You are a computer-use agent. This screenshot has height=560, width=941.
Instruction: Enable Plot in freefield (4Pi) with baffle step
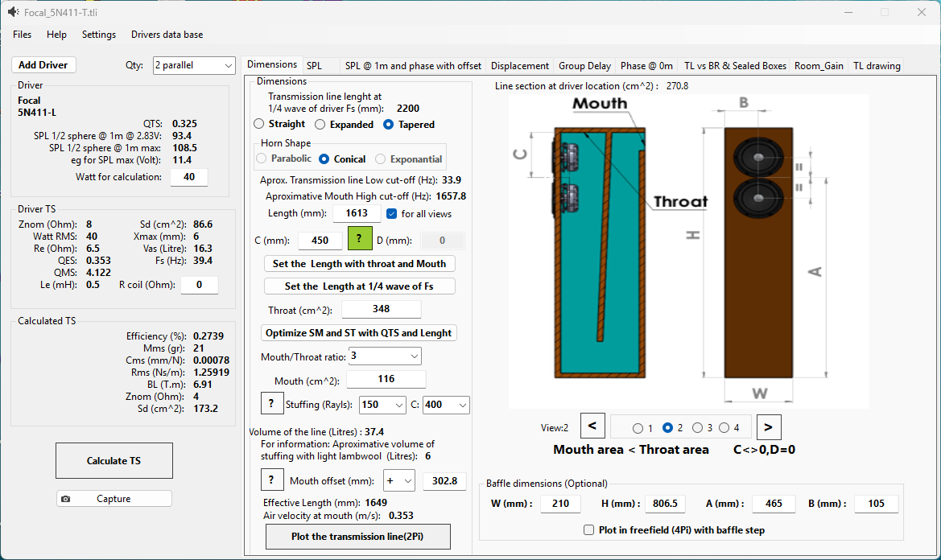[x=589, y=530]
